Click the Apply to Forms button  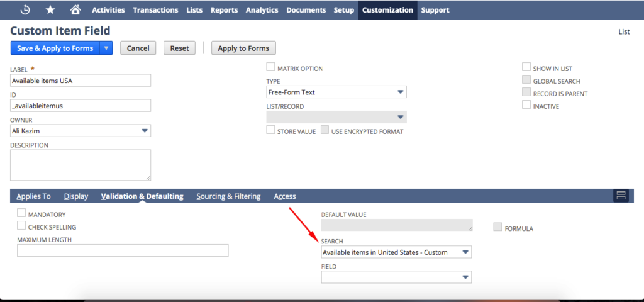point(243,48)
